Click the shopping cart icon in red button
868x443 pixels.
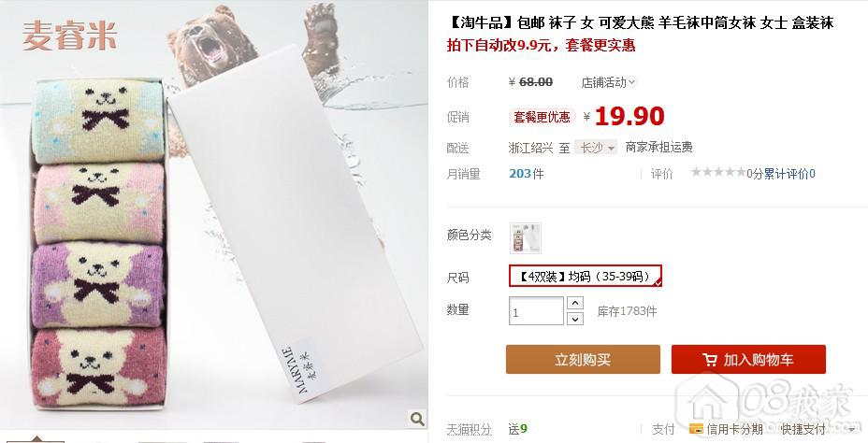coord(710,360)
